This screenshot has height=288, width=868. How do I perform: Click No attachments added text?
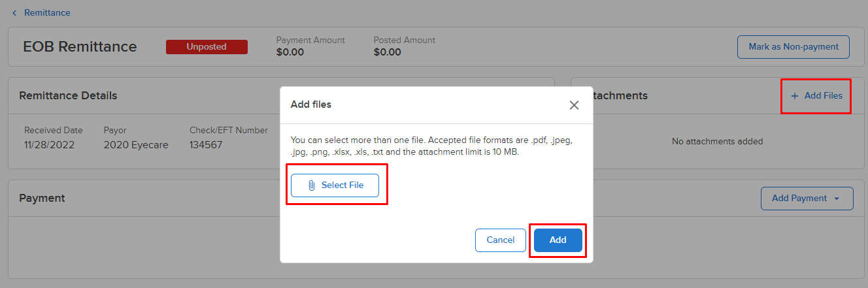coord(717,141)
